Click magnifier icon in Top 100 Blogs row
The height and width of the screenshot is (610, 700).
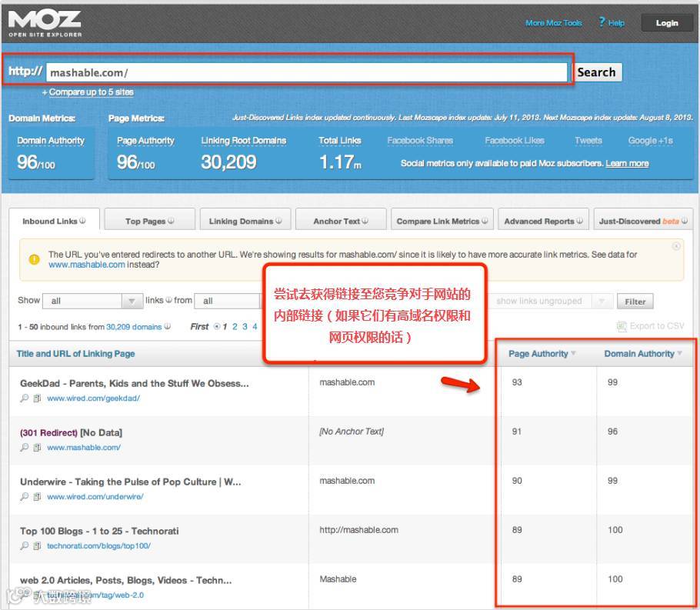pyautogui.click(x=25, y=545)
